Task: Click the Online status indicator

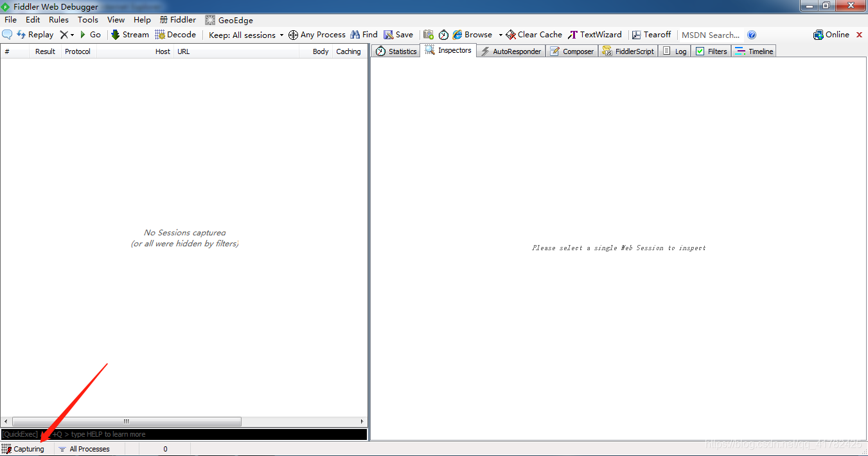Action: pyautogui.click(x=831, y=35)
